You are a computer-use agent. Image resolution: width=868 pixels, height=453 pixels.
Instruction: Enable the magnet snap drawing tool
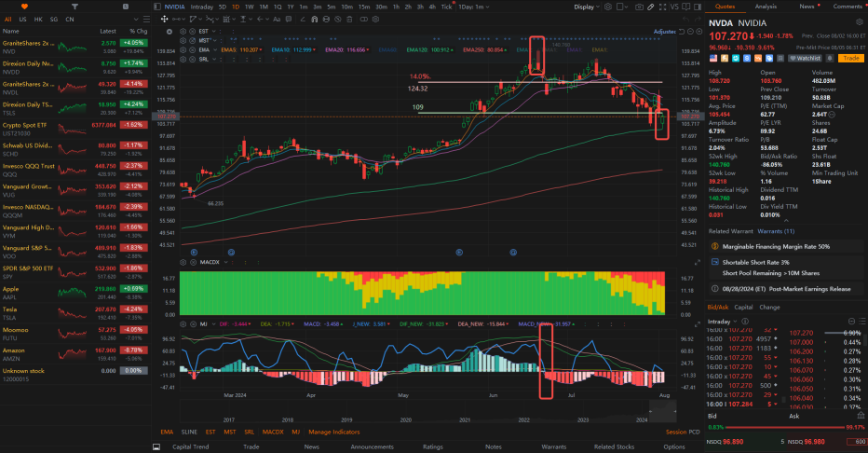tap(315, 19)
